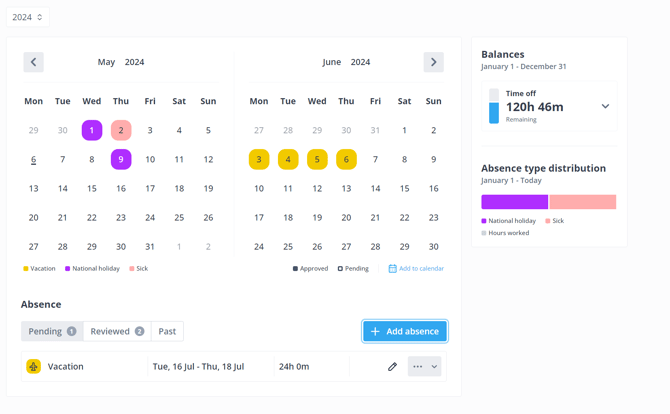Viewport: 670px width, 414px height.
Task: Click the pink Sick distribution bar segment
Action: point(583,202)
